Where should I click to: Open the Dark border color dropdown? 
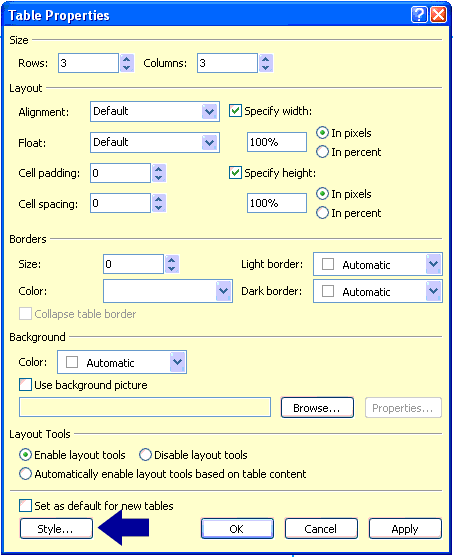[x=433, y=291]
